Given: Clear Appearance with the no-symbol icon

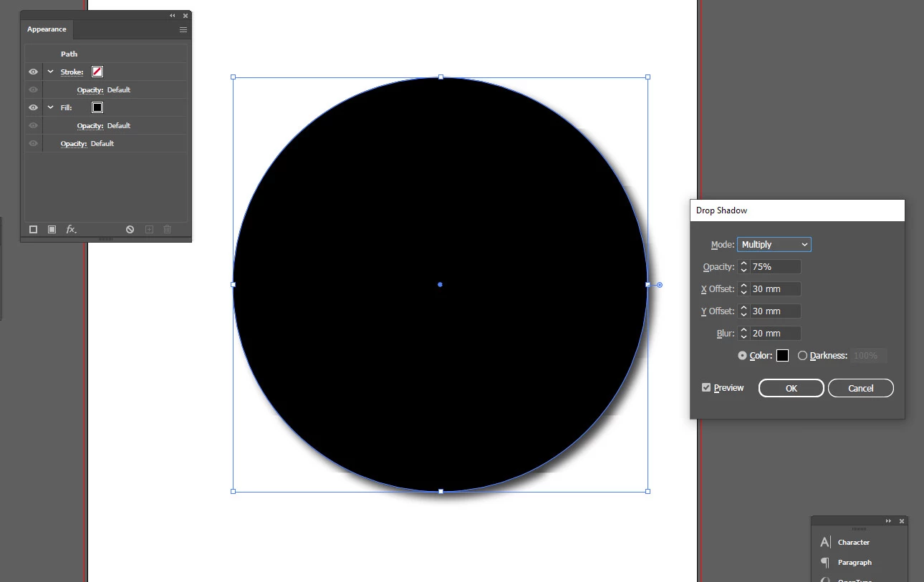Looking at the screenshot, I should tap(130, 229).
